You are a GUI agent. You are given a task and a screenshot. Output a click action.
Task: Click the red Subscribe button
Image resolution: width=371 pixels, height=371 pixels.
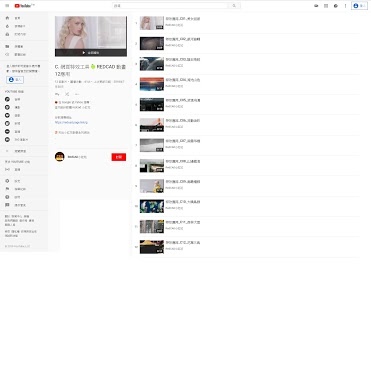coord(119,157)
